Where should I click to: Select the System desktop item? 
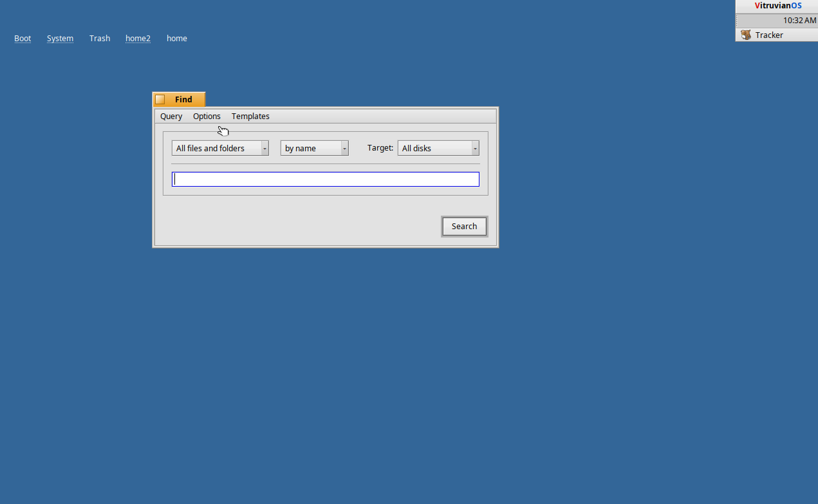tap(60, 39)
